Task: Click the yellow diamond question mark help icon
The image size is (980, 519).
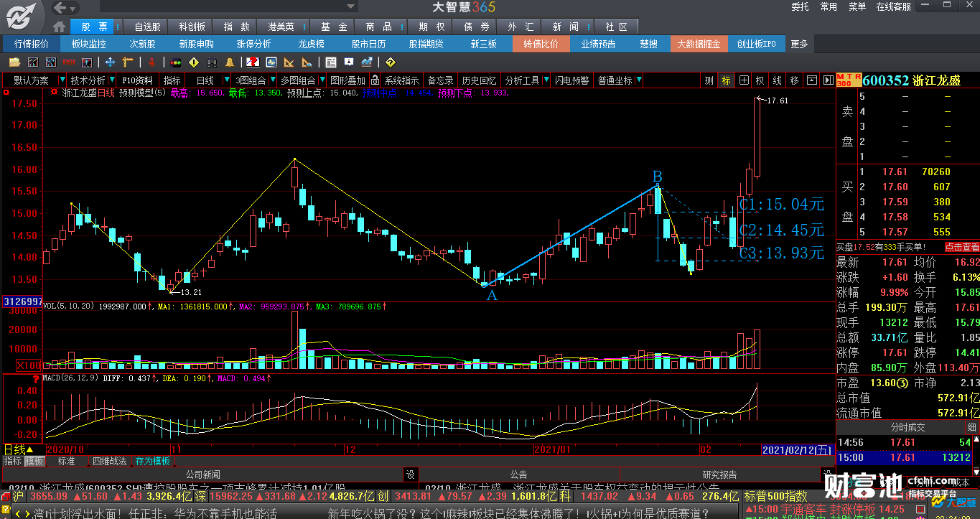Action: pyautogui.click(x=391, y=62)
